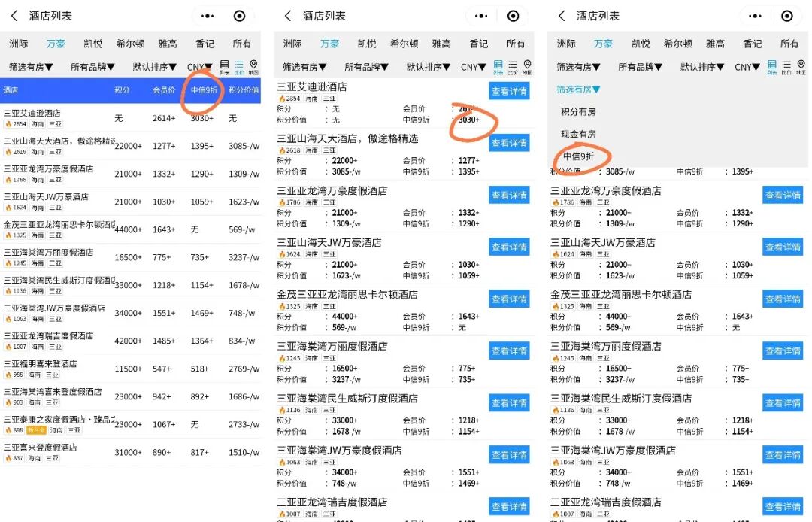812x522 pixels.
Task: Open 地图 map pin icon in right panel
Action: 801,67
